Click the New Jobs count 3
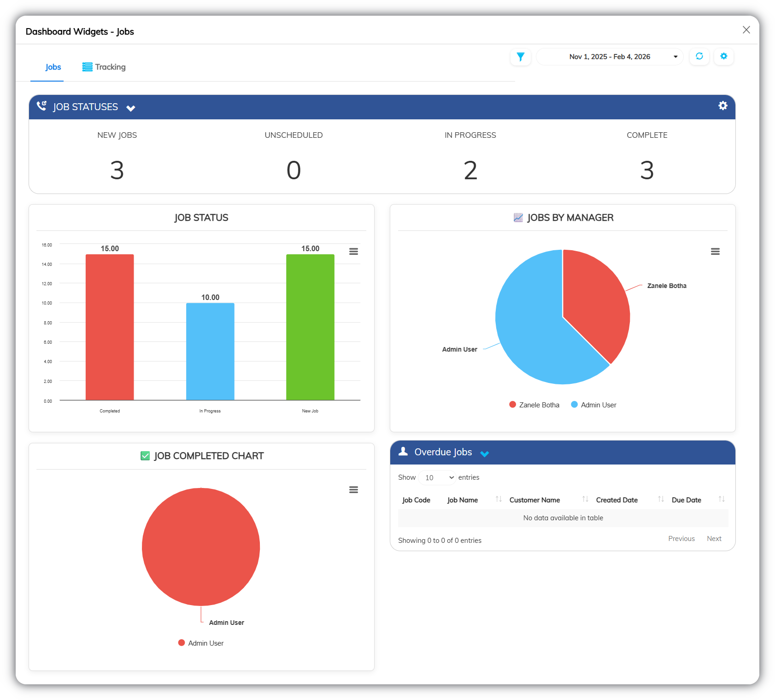 117,171
